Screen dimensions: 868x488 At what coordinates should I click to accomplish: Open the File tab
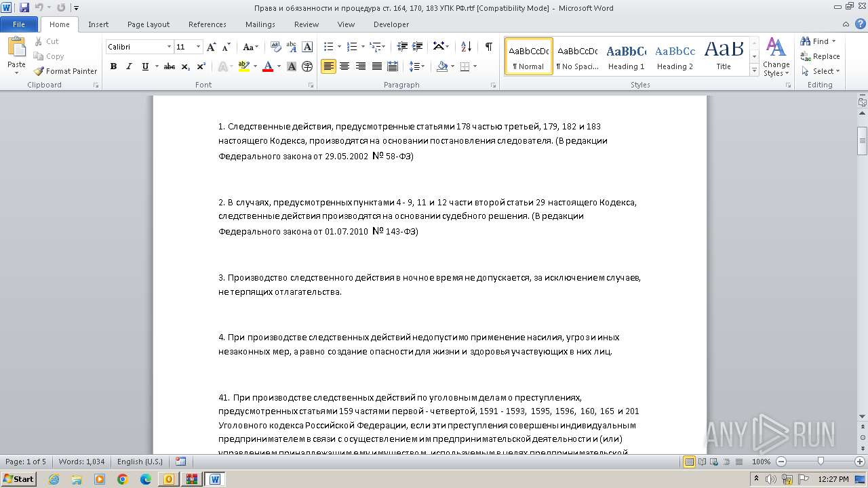19,24
